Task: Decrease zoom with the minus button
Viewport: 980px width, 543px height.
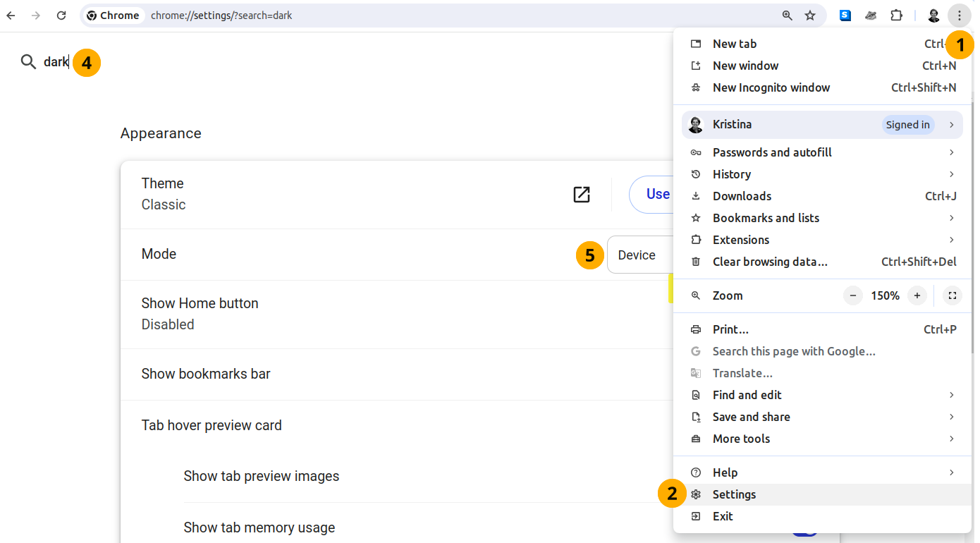Action: (x=853, y=295)
